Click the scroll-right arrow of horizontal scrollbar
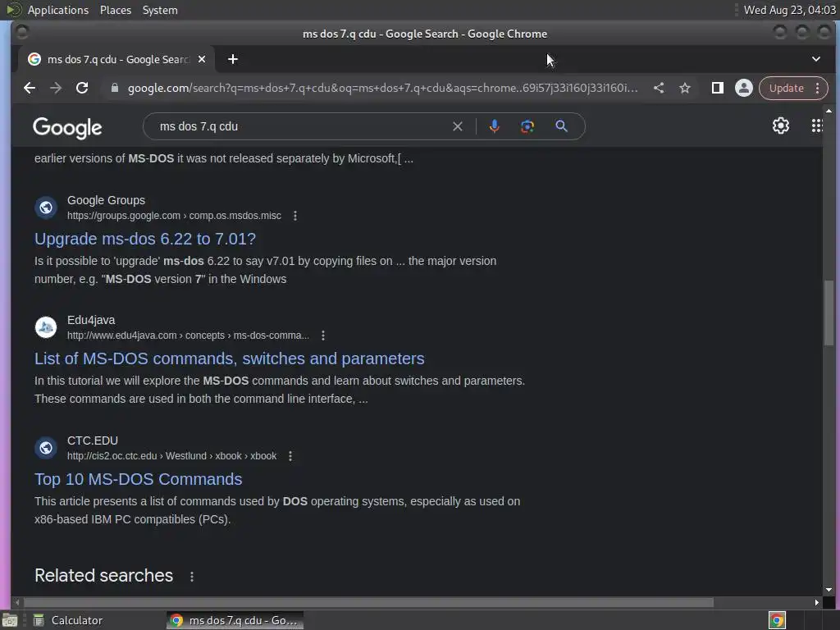The height and width of the screenshot is (630, 840). click(x=816, y=603)
